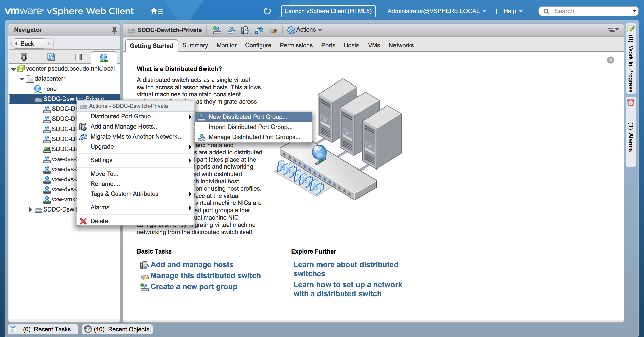This screenshot has height=337, width=644.
Task: Pin the Navigator panel
Action: tap(114, 30)
